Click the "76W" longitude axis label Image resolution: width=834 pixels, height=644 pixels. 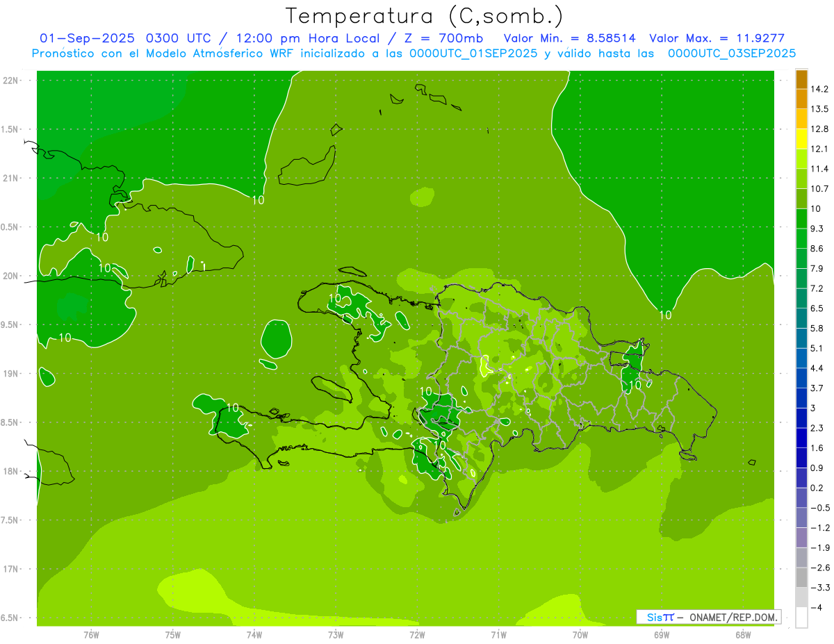[91, 634]
